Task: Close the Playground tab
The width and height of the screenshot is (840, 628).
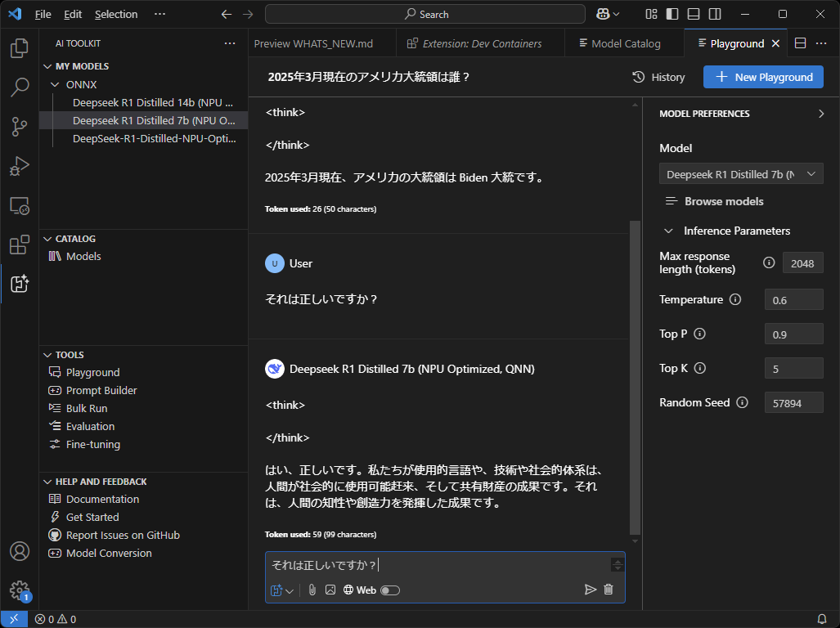Action: coord(775,43)
